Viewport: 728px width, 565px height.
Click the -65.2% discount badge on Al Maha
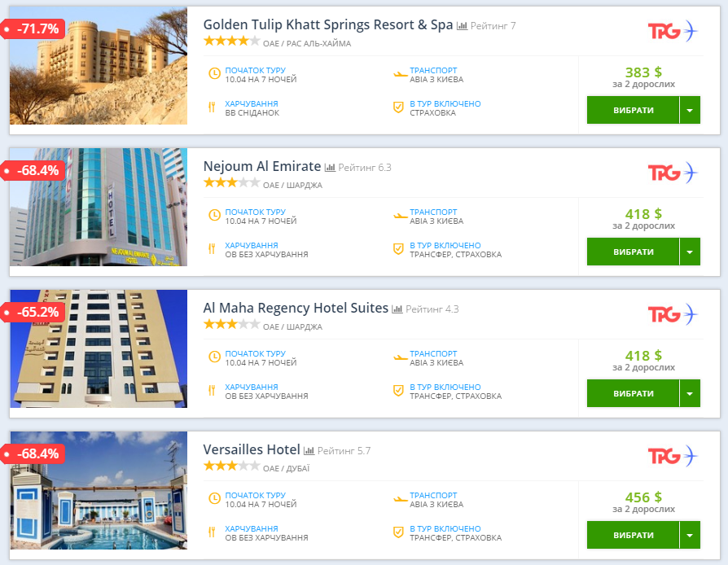33,312
